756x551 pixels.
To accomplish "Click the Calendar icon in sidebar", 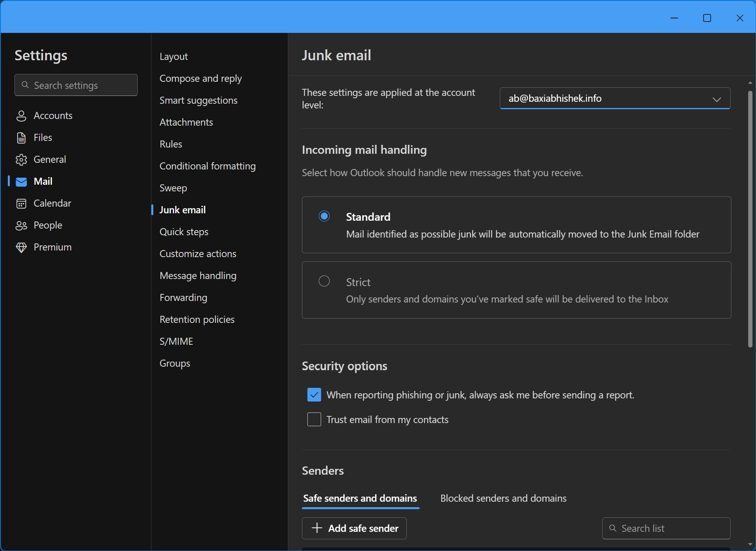I will tap(21, 203).
